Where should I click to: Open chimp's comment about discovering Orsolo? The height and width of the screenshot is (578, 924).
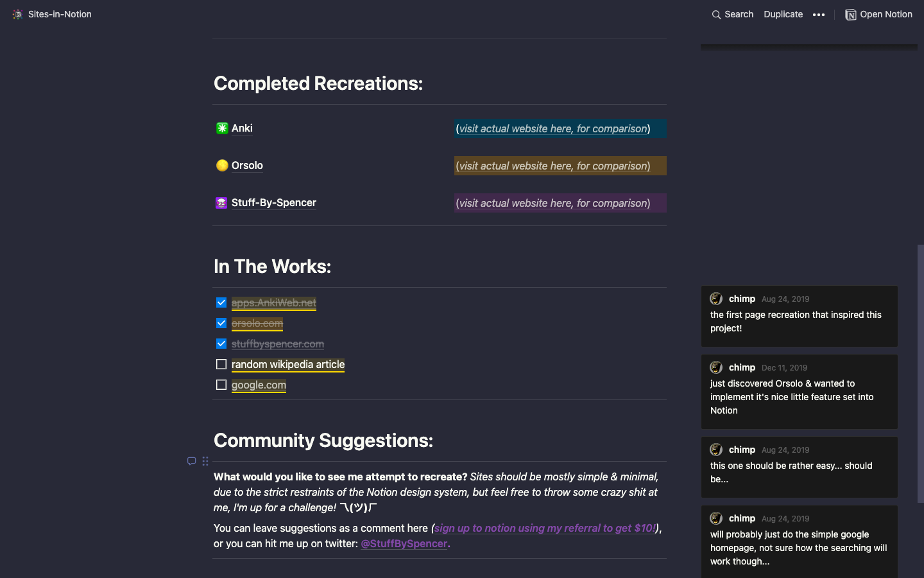[x=800, y=392]
